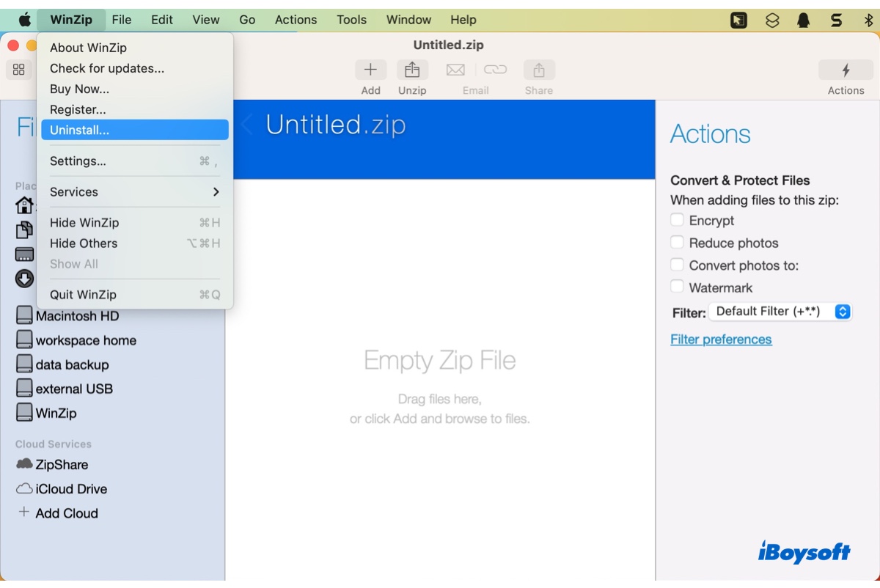Click the back chevron beside Untitled.zip
The width and height of the screenshot is (880, 588).
point(246,125)
